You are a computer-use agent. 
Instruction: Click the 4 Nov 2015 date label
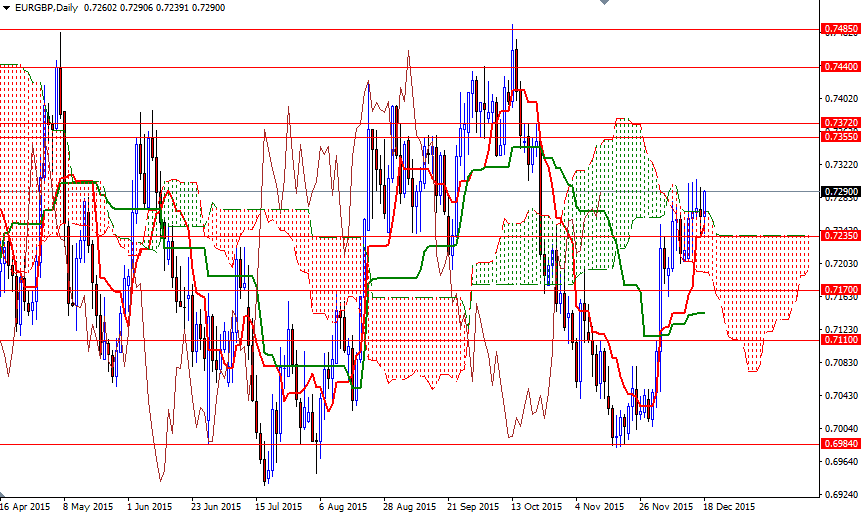600,506
